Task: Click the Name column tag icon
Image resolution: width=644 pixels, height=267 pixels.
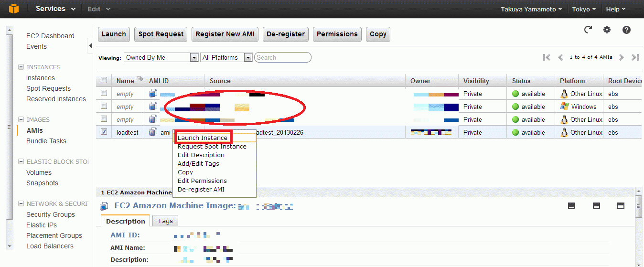Action: coord(140,79)
